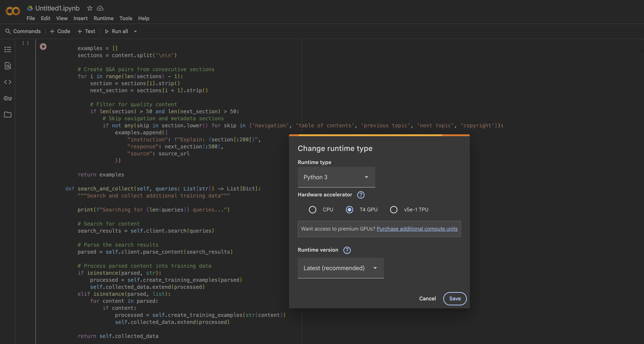644x344 pixels.
Task: Run the code cell play button
Action: [43, 47]
